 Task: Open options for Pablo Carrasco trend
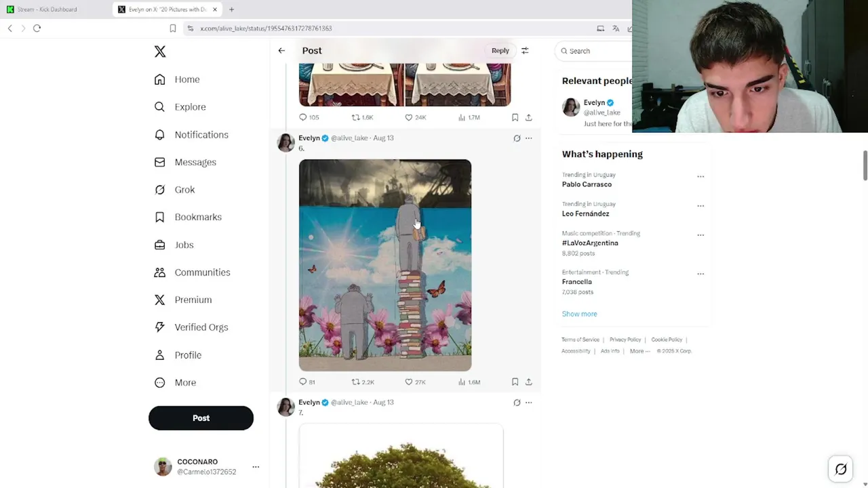(x=701, y=177)
